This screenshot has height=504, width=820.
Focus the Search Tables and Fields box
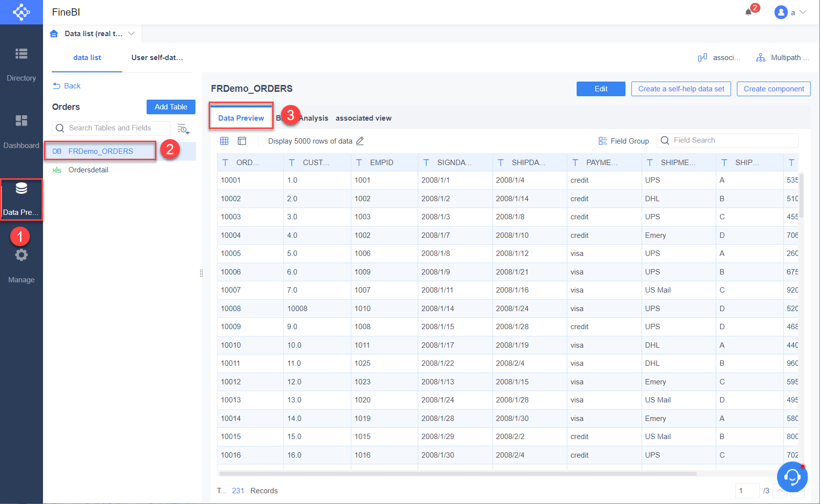(x=111, y=128)
